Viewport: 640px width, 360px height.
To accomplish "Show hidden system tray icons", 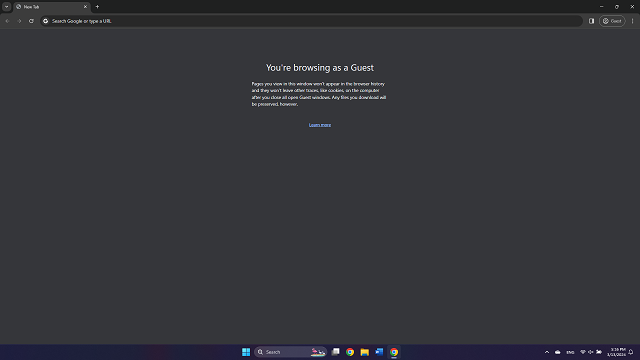I will click(547, 352).
